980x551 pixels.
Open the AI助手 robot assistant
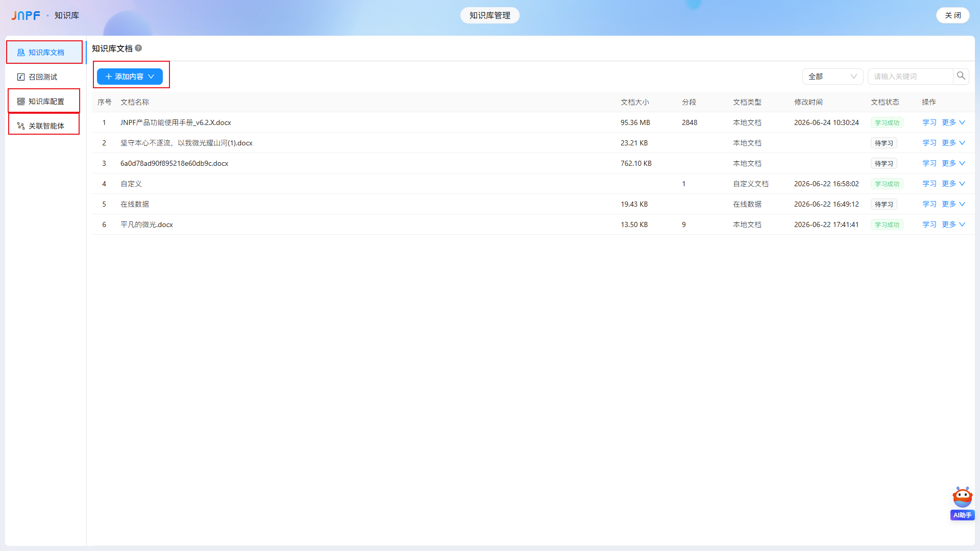962,503
